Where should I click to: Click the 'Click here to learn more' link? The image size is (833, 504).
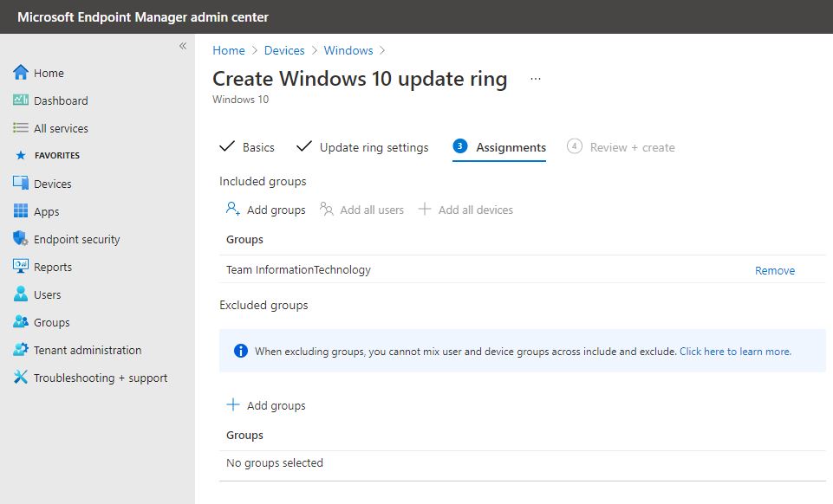[735, 352]
